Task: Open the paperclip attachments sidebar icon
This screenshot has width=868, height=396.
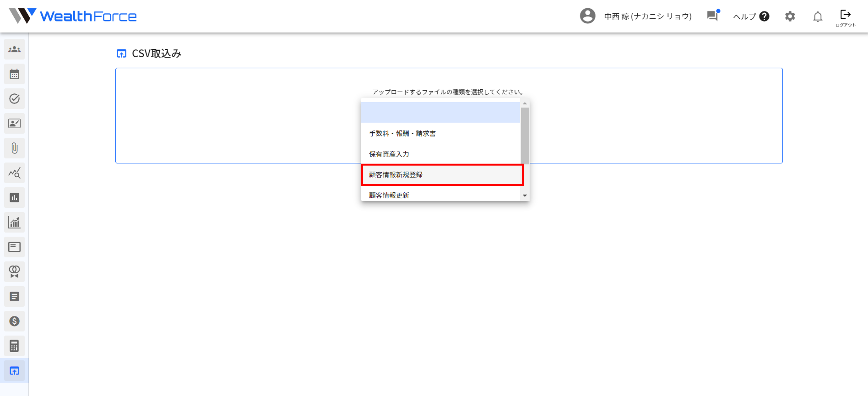Action: (14, 148)
